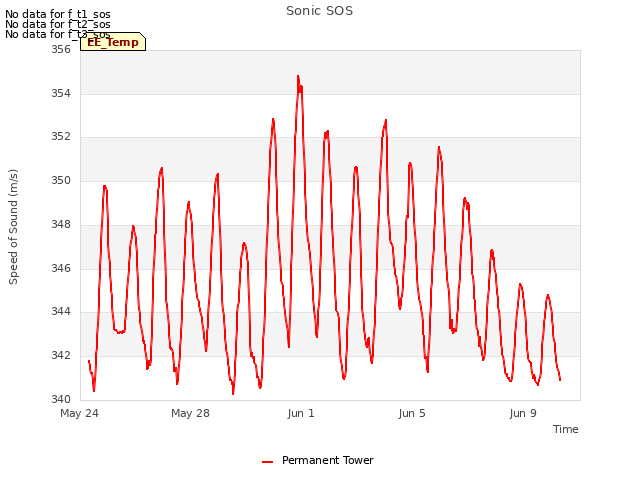Click the 344 y-axis tick label
The image size is (640, 480).
point(61,311)
